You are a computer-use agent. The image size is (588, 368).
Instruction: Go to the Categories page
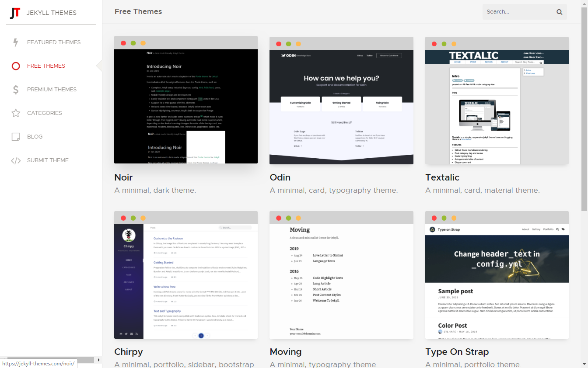[45, 113]
